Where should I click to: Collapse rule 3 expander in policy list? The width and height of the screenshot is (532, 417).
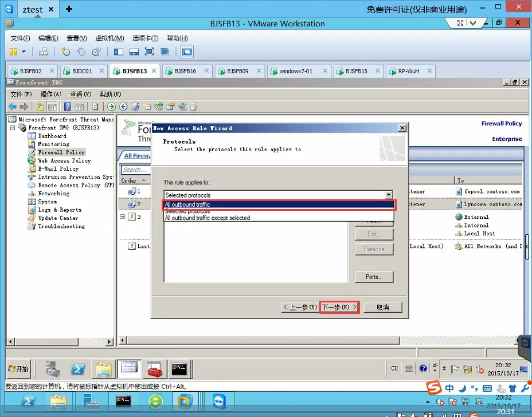(x=123, y=217)
